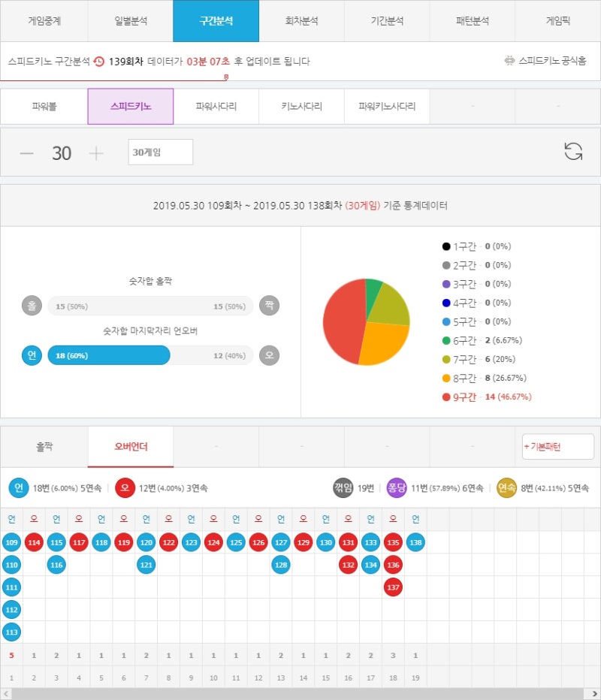Select round 113 blue ball

[x=11, y=632]
